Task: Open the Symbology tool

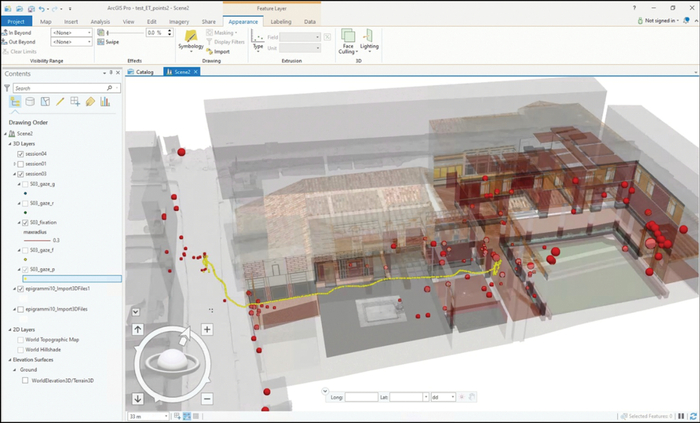Action: click(190, 40)
